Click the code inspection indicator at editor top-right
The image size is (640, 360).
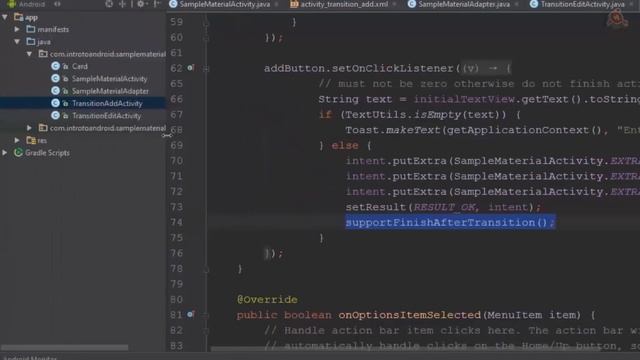(616, 19)
